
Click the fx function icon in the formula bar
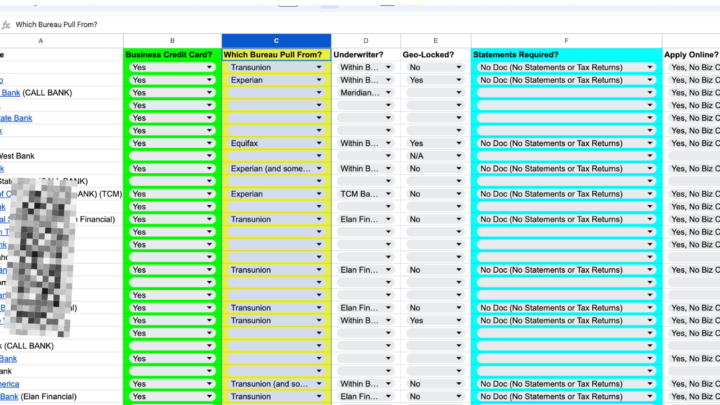point(6,25)
